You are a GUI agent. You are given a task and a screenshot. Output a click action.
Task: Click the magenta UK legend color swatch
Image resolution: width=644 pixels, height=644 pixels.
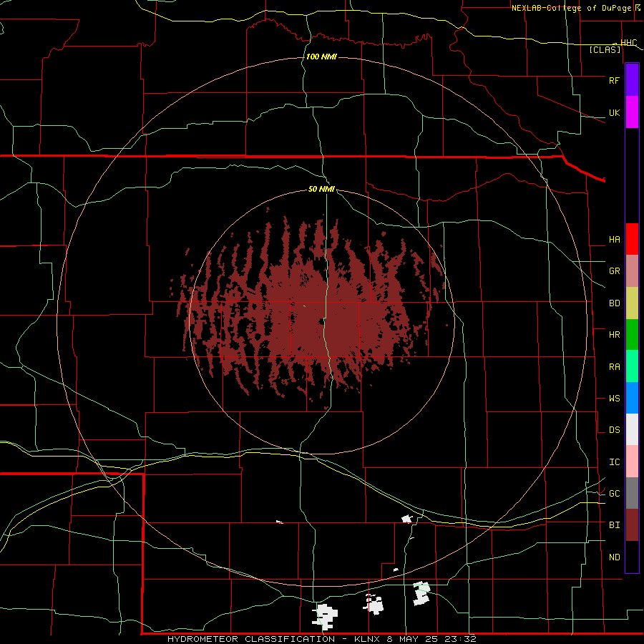[632, 112]
